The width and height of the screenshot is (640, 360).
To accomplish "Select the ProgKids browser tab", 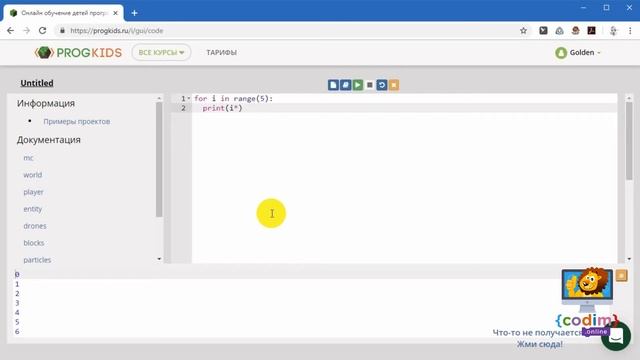I will [x=63, y=13].
